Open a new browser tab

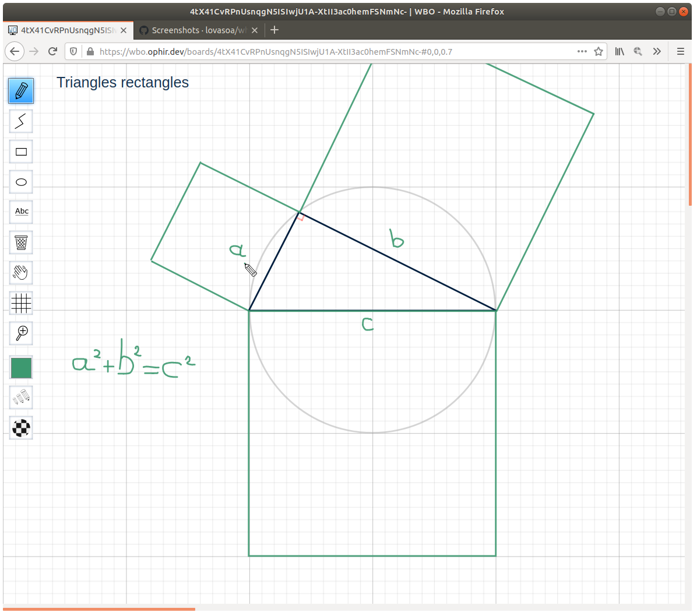coord(274,30)
